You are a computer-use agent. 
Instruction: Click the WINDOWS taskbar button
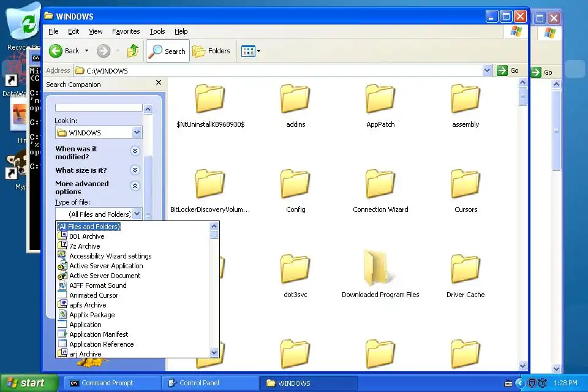click(308, 383)
